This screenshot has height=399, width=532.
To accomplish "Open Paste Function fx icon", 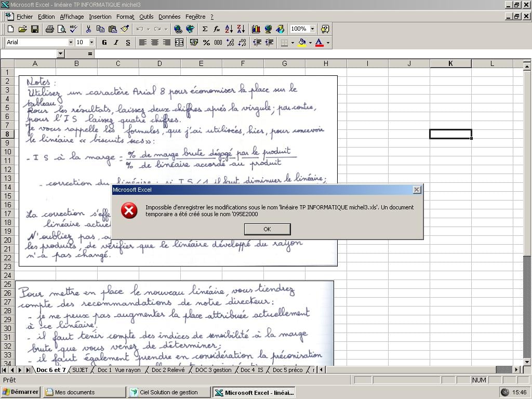I will [x=217, y=29].
